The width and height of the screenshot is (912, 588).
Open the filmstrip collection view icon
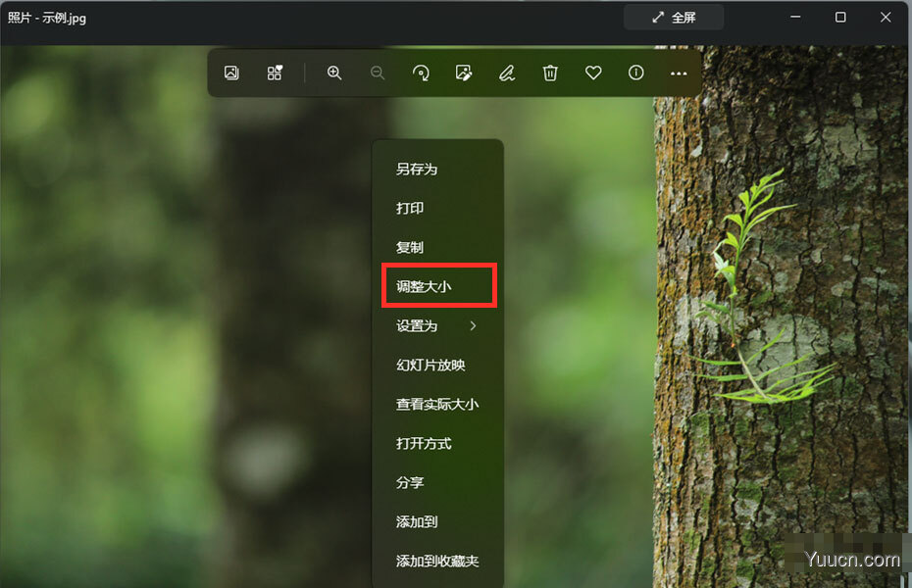(275, 73)
